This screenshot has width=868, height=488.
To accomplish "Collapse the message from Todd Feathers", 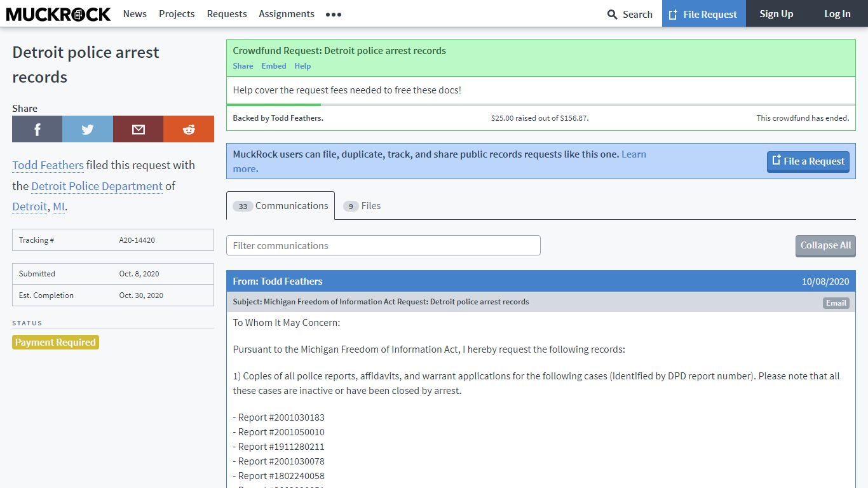I will pos(541,281).
